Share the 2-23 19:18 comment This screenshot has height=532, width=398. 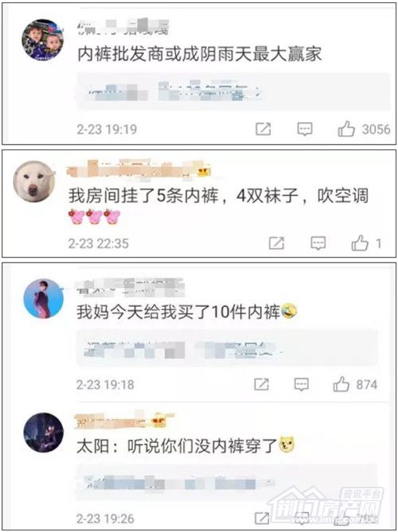(x=261, y=384)
